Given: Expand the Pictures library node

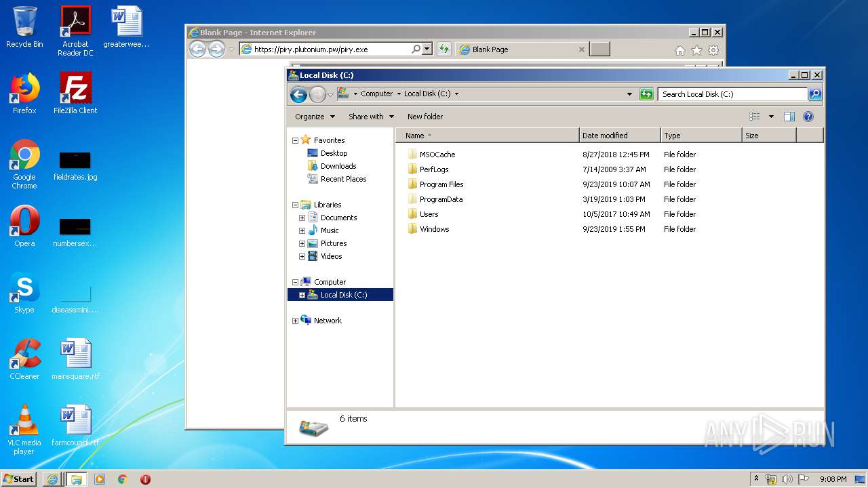Looking at the screenshot, I should tap(302, 243).
